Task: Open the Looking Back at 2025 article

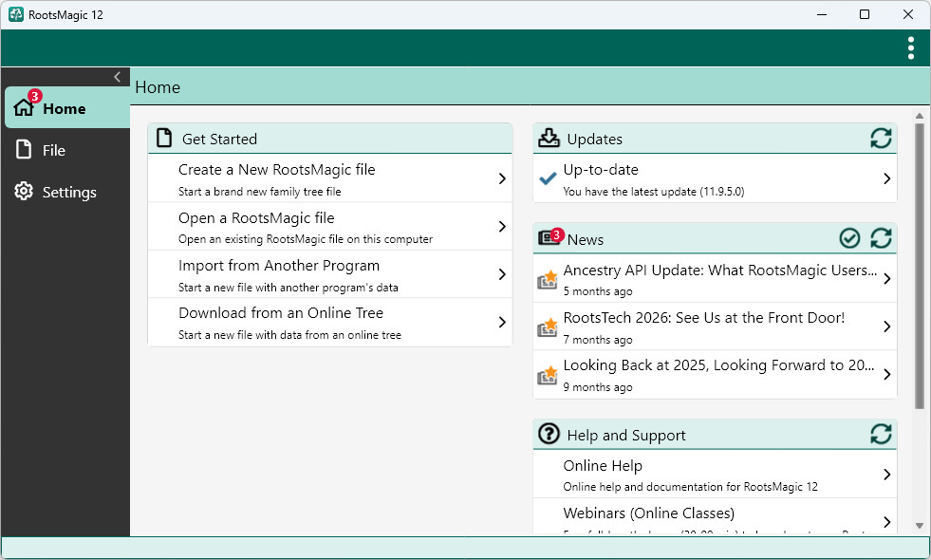Action: click(x=715, y=374)
